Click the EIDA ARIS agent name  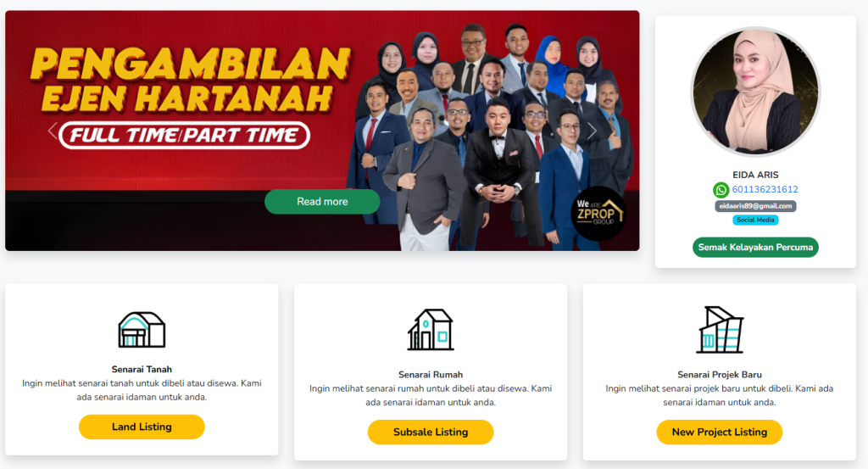coord(755,175)
